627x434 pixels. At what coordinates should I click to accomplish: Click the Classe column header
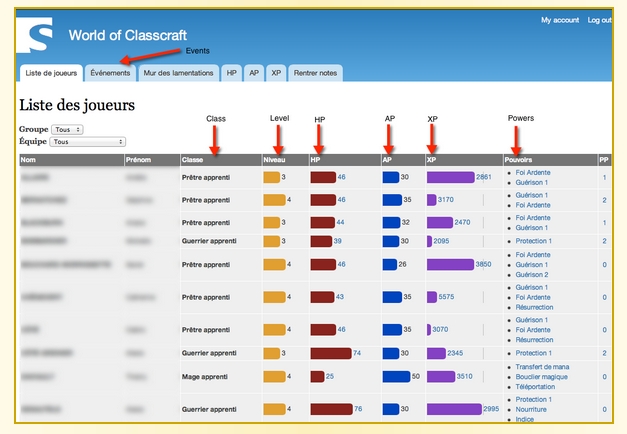click(194, 160)
